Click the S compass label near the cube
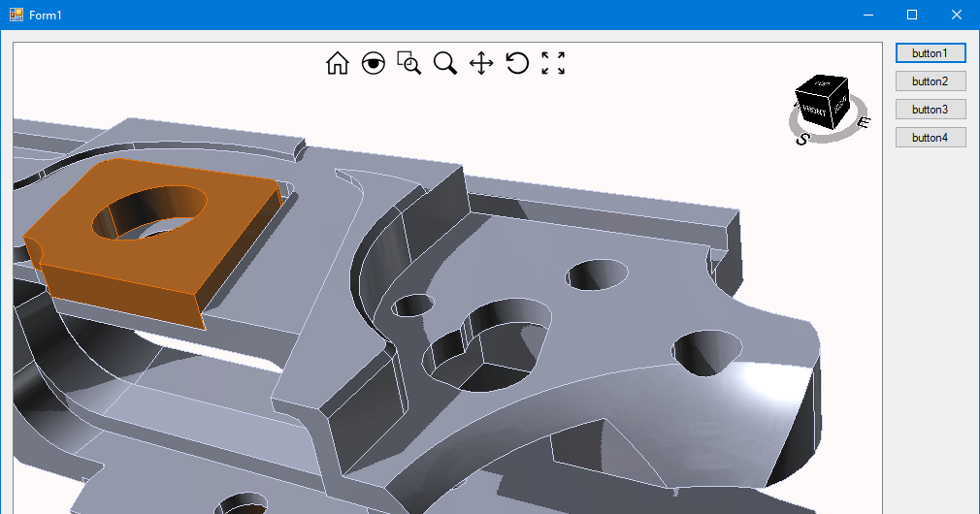 (x=802, y=139)
